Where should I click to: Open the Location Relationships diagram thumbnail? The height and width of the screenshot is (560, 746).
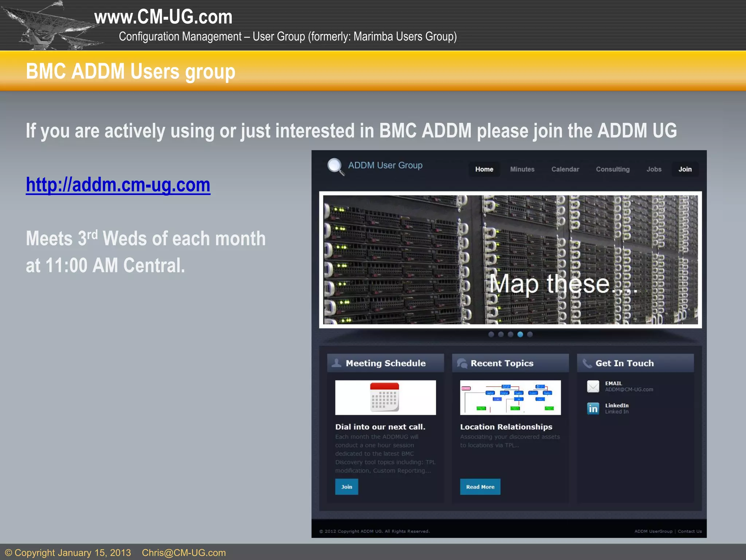coord(510,398)
